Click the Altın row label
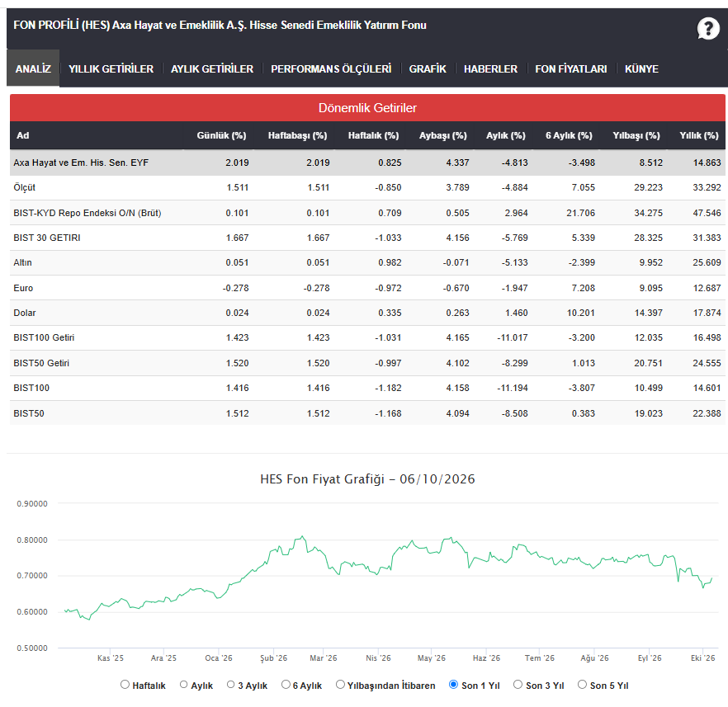 pos(23,262)
